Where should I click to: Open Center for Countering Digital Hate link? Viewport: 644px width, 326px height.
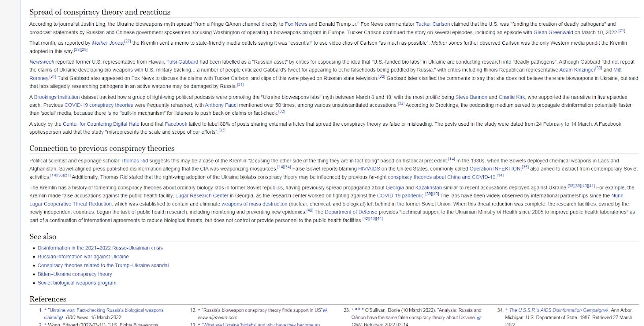coord(101,124)
